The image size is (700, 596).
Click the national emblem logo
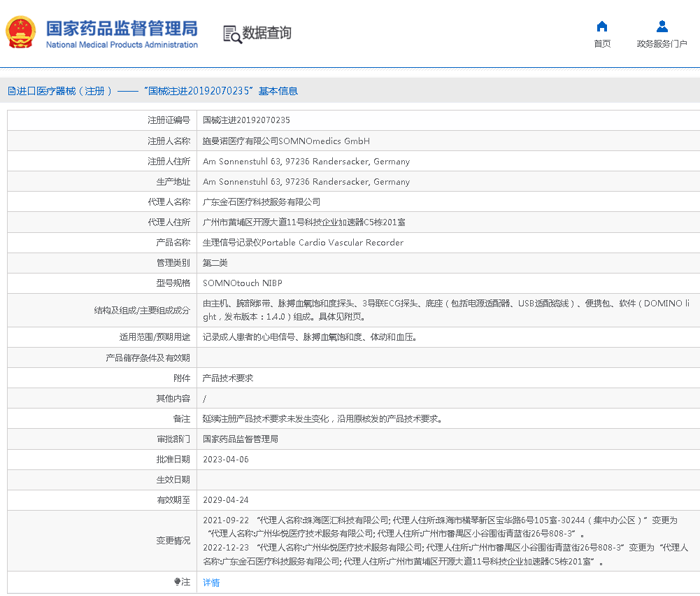click(21, 32)
